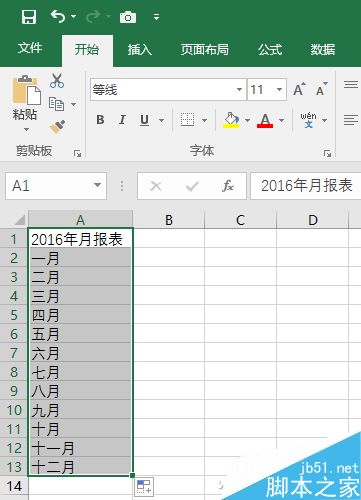Image resolution: width=361 pixels, height=500 pixels.
Task: Open the 字体 dialog launcher
Action: (x=327, y=153)
